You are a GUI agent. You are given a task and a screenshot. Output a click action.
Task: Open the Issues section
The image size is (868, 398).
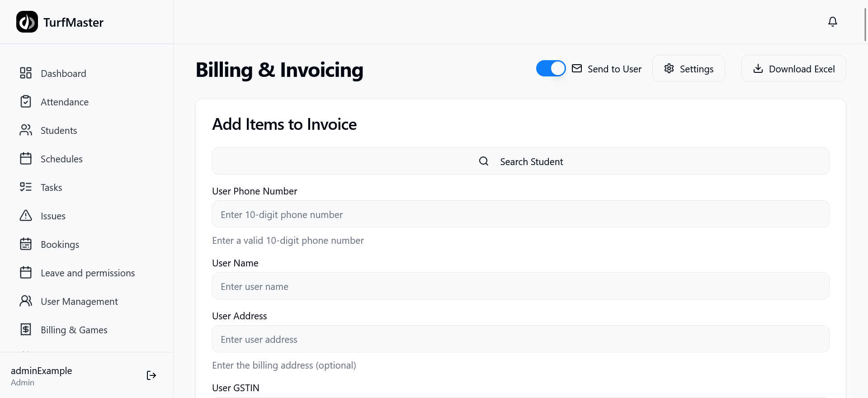(87, 216)
